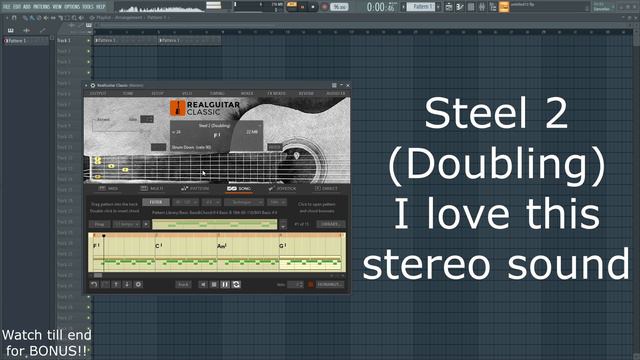The height and width of the screenshot is (360, 640).
Task: Open the channel rack from toolbar
Action: pos(471,7)
